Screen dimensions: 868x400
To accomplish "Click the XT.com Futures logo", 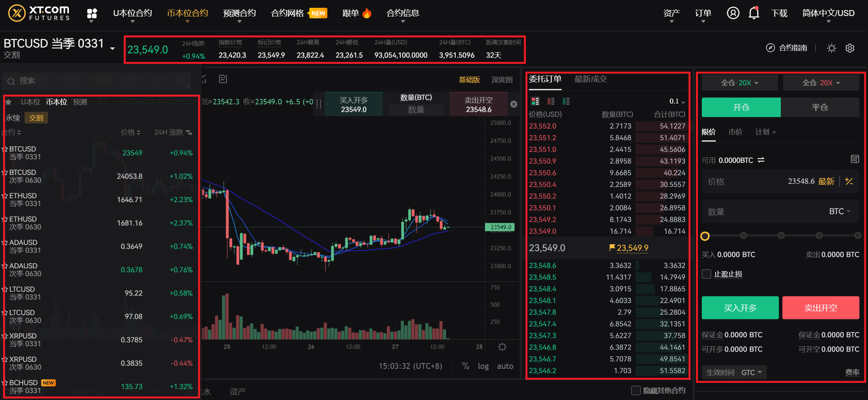I will [39, 13].
